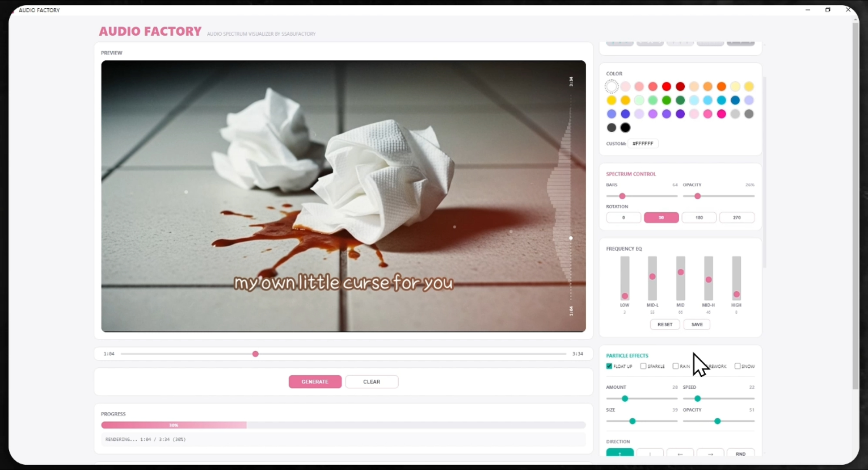Screen dimensions: 868x470
Task: Pick the white color swatch
Action: (612, 87)
